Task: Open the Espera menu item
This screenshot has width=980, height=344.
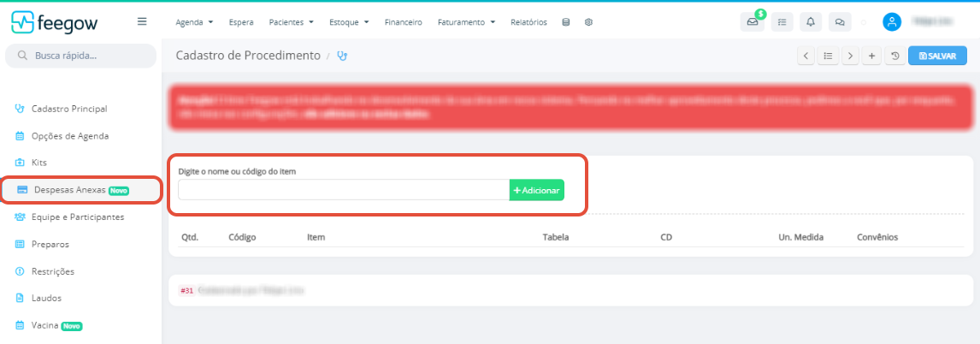Action: (x=241, y=22)
